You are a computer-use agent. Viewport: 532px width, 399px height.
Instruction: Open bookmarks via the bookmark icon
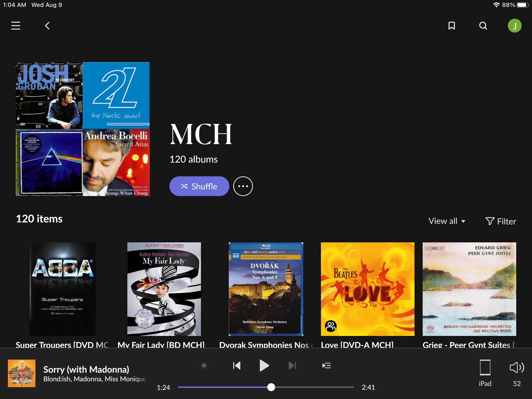pyautogui.click(x=451, y=26)
